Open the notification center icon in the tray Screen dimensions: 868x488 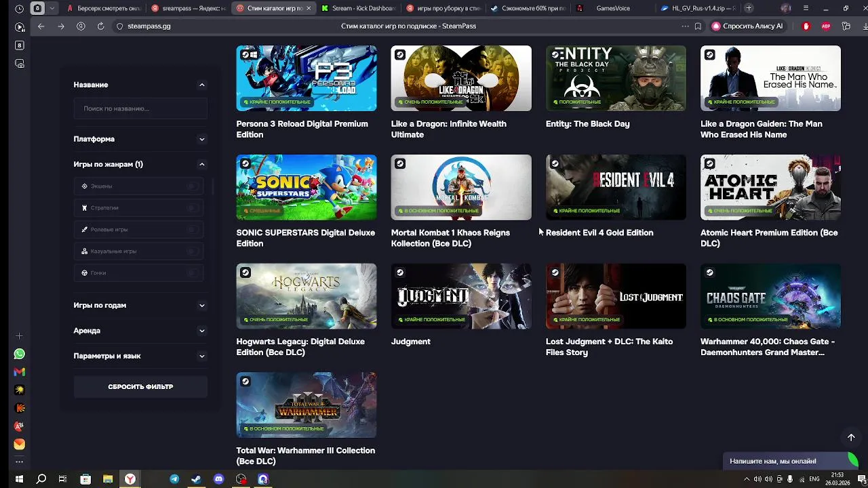[861, 479]
